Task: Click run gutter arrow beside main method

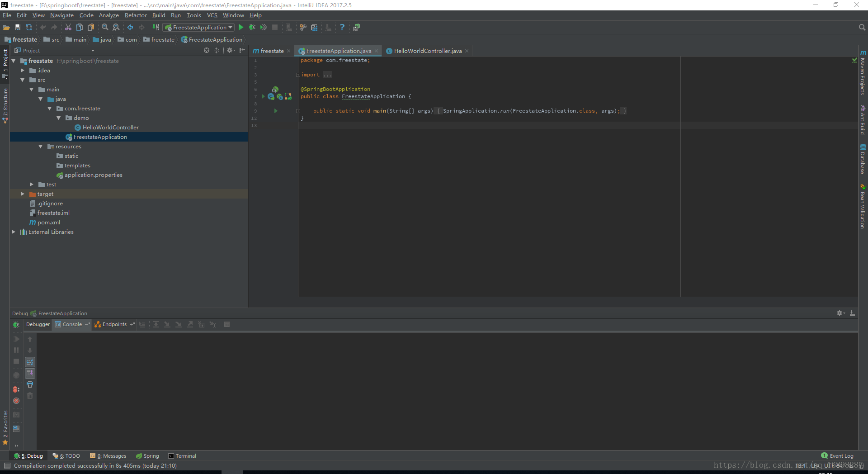Action: click(x=275, y=111)
